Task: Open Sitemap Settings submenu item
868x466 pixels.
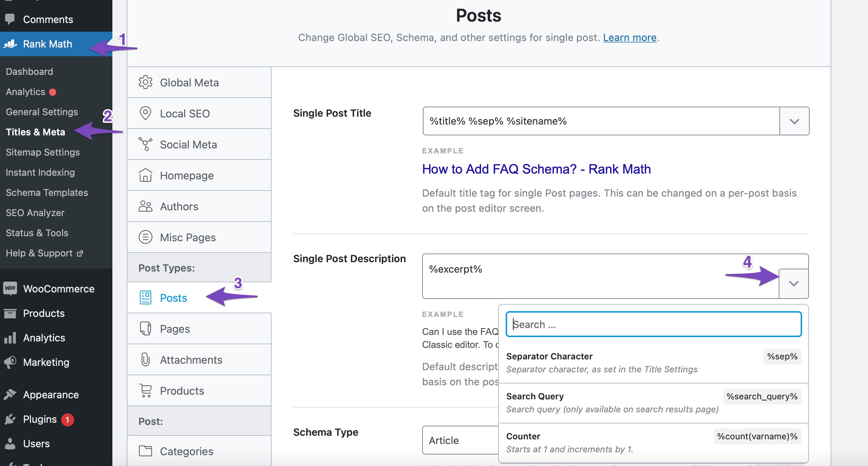Action: click(x=43, y=152)
